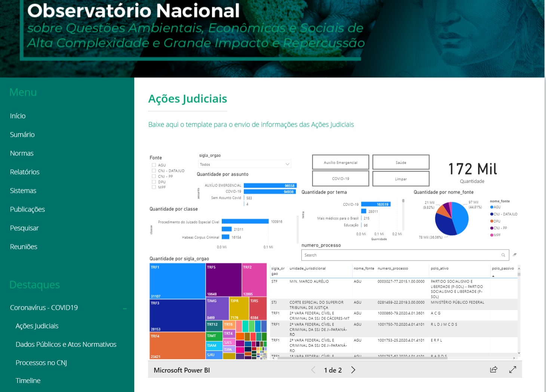Clear the search with the eraser icon
Viewport: 546px width, 392px height.
515,255
